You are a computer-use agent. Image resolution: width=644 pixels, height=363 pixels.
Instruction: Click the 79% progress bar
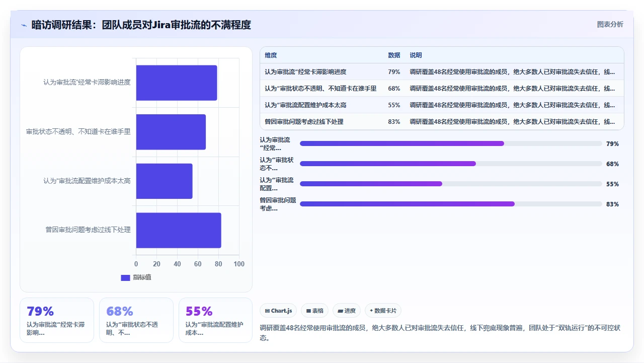[451, 143]
